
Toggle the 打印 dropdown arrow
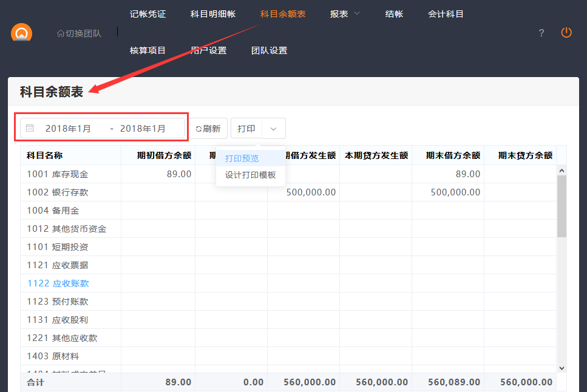pyautogui.click(x=273, y=129)
